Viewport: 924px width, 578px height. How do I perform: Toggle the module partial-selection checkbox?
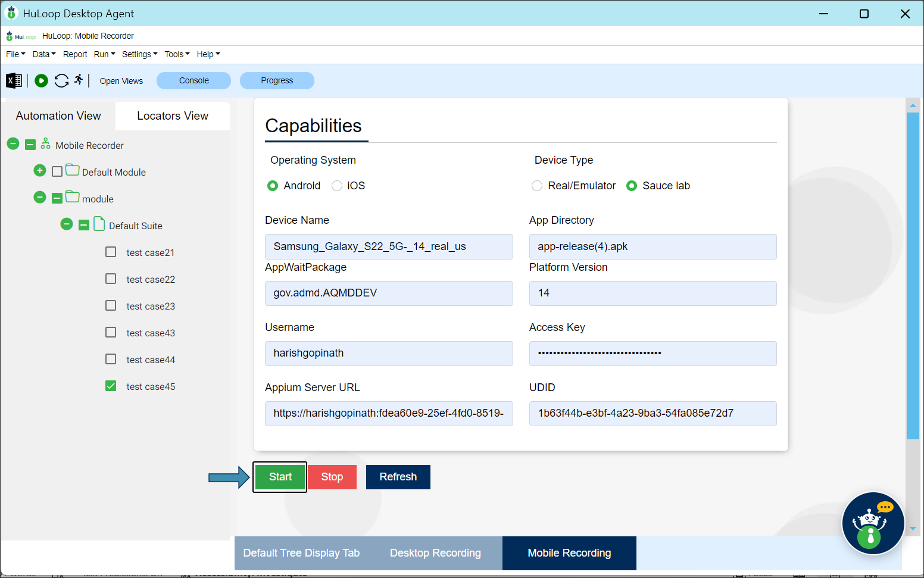coord(57,198)
